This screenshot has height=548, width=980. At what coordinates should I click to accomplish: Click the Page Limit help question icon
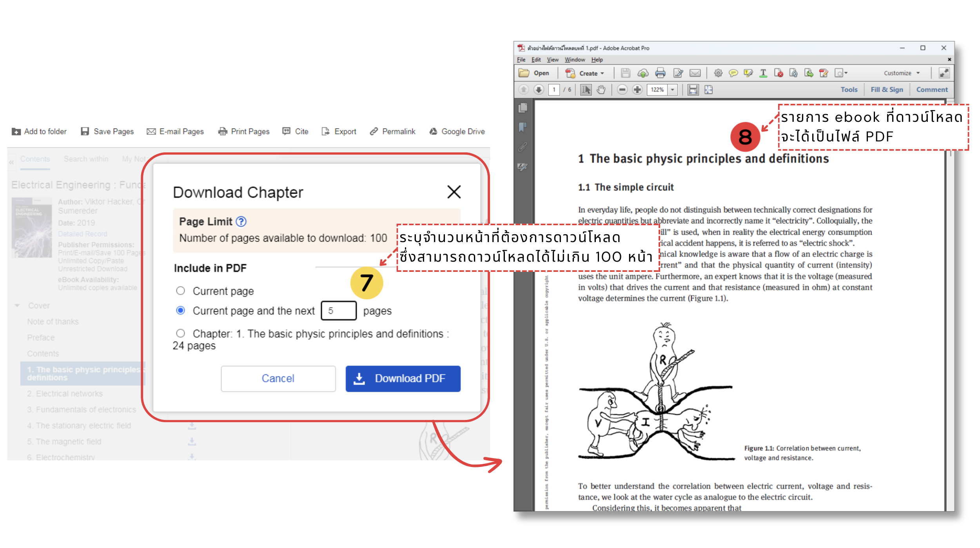241,222
